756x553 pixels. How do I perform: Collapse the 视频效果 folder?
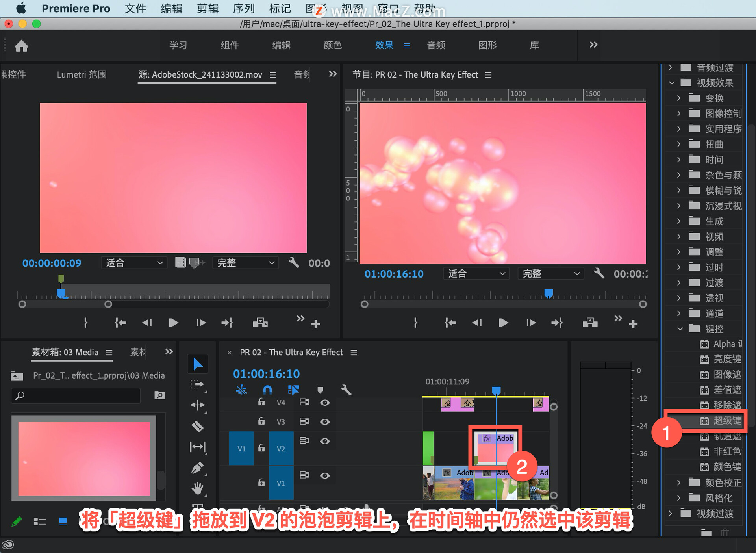tap(672, 83)
